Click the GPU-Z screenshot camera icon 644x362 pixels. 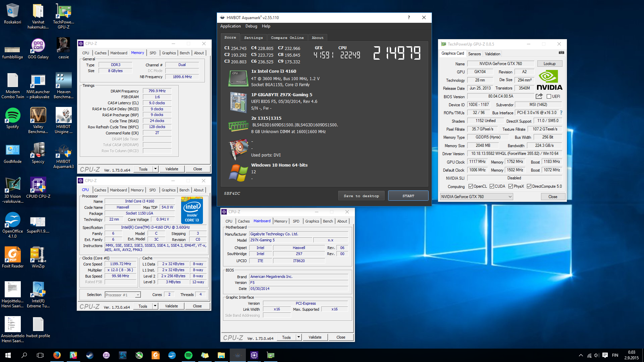click(561, 53)
